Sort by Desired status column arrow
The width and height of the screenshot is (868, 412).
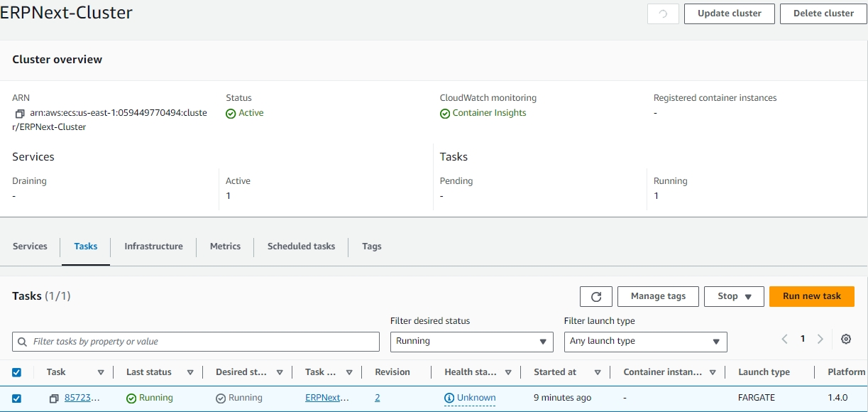[x=280, y=372]
